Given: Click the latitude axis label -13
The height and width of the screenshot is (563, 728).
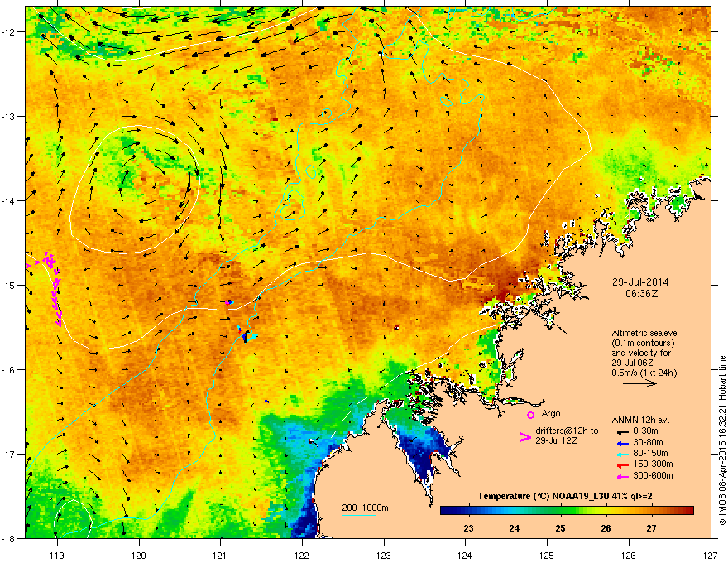Looking at the screenshot, I should 9,116.
